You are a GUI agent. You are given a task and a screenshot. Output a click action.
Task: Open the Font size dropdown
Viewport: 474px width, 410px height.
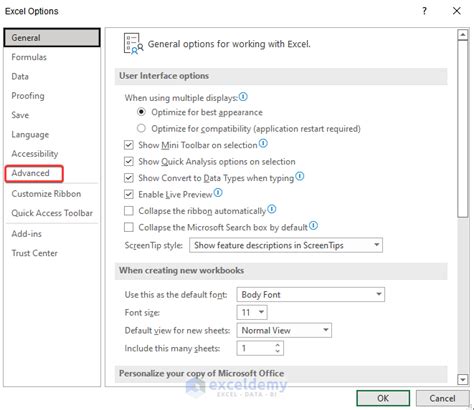(x=252, y=312)
